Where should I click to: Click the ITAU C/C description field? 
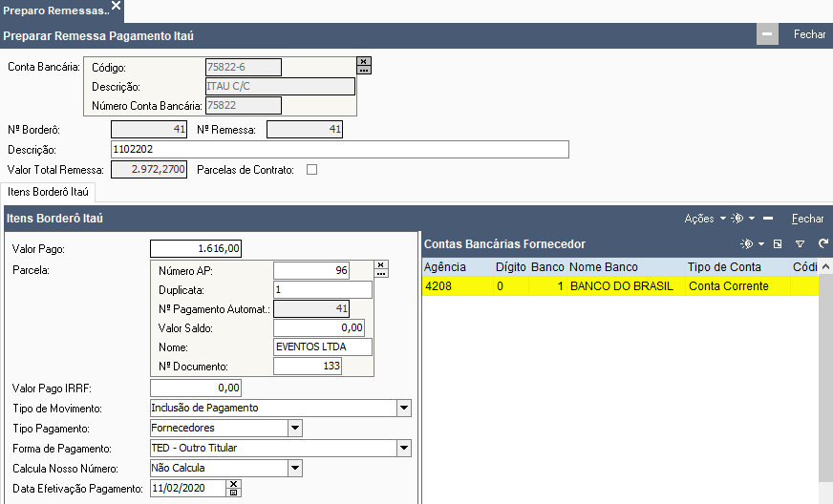280,86
